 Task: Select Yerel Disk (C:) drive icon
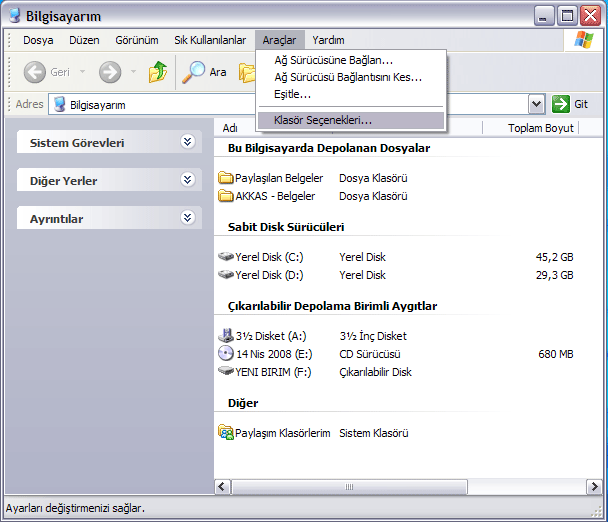click(x=226, y=257)
